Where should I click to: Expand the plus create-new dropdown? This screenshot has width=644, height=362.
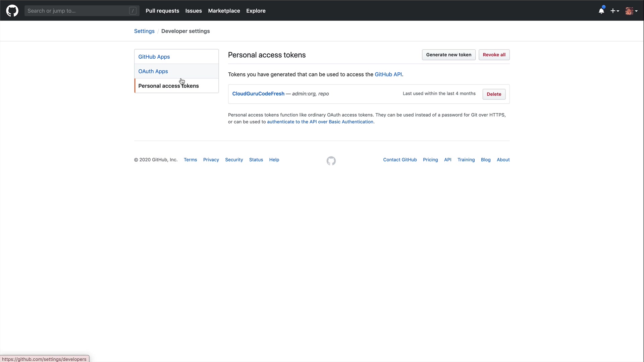(614, 11)
